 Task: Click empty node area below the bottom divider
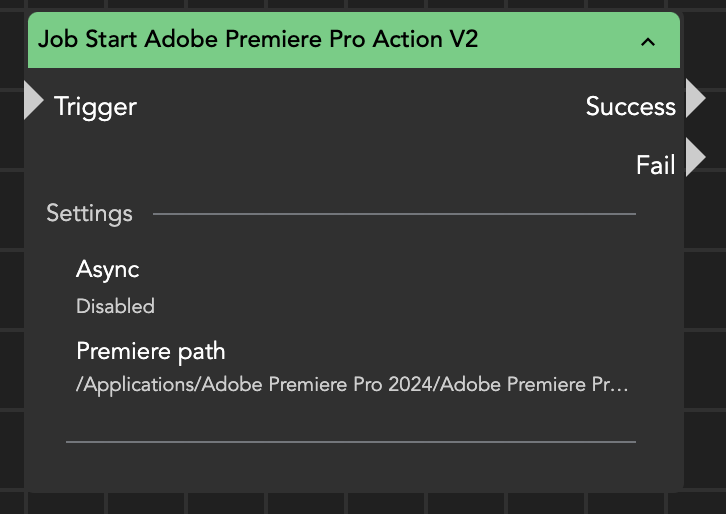pos(350,468)
